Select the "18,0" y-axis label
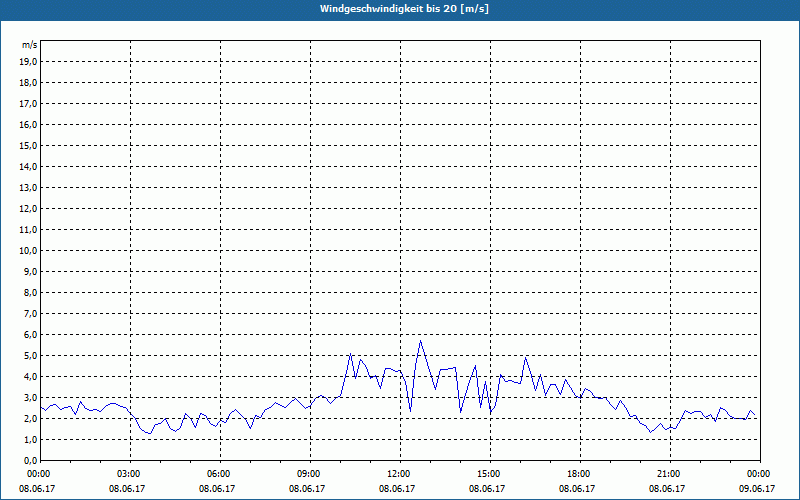Viewport: 800px width, 500px height. coord(29,83)
